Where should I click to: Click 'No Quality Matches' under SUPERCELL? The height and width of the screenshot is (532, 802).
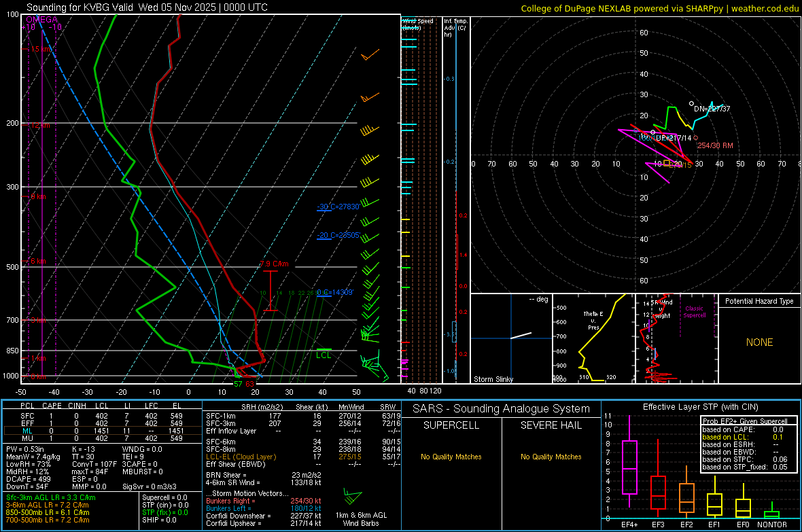(451, 457)
